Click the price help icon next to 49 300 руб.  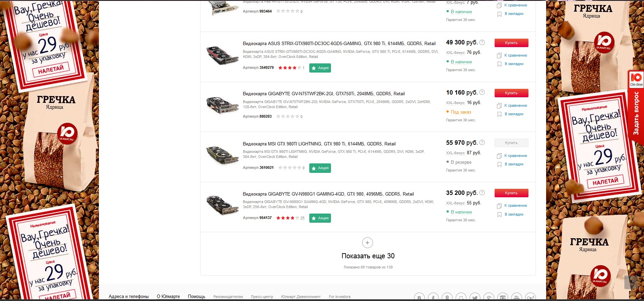[x=482, y=42]
